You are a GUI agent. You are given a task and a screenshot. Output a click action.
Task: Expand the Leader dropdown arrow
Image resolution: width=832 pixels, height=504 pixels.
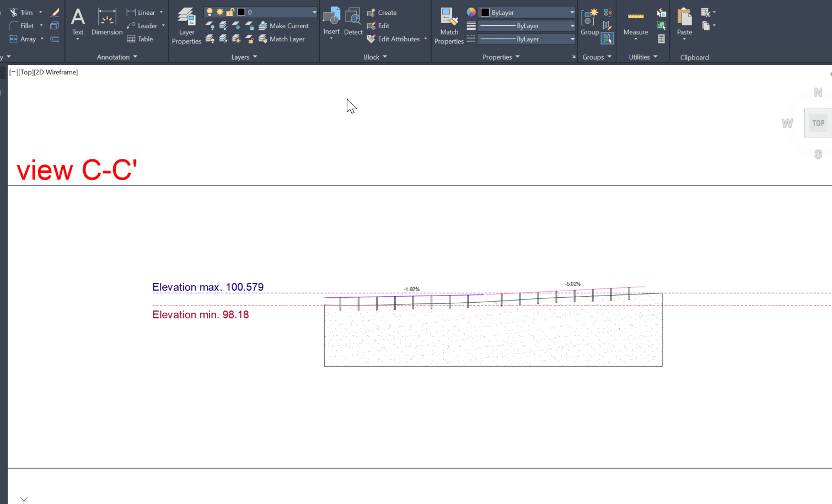point(163,25)
